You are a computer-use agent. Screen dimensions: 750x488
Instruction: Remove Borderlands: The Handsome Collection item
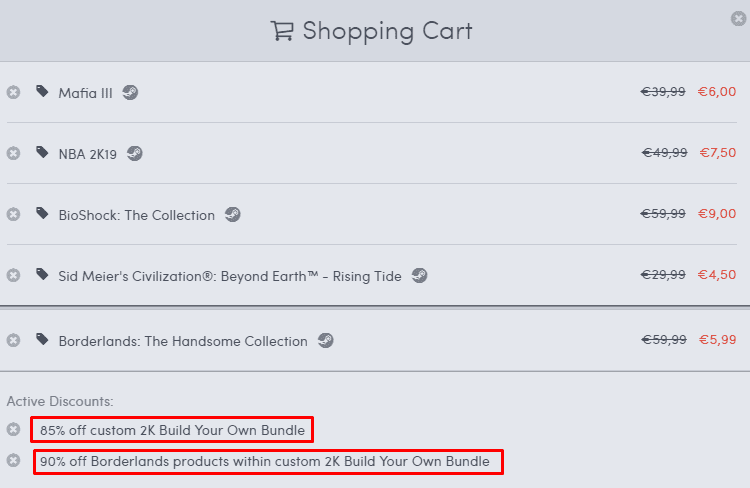(13, 340)
